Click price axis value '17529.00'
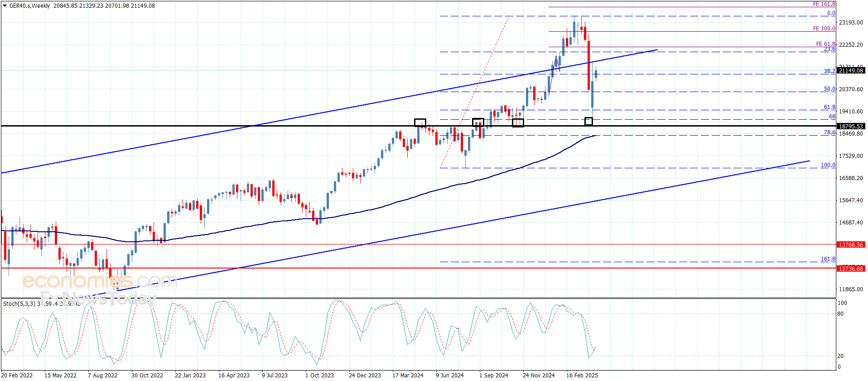 click(851, 156)
